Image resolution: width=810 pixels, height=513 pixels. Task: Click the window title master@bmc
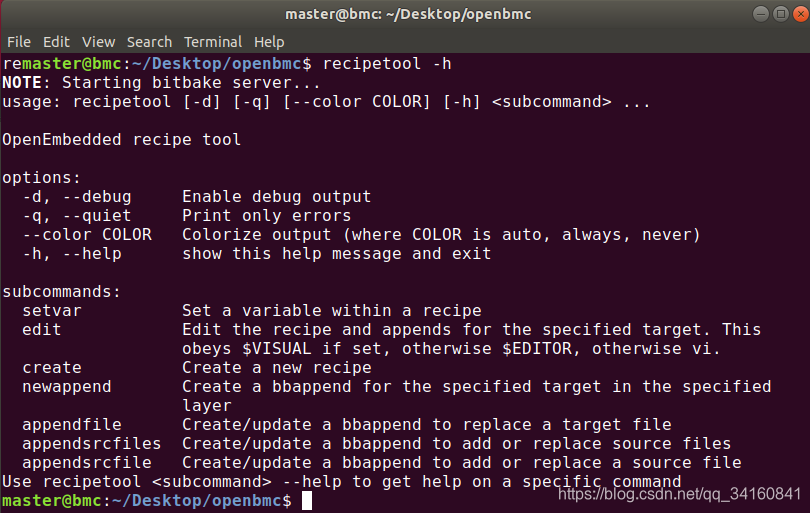pyautogui.click(x=408, y=14)
